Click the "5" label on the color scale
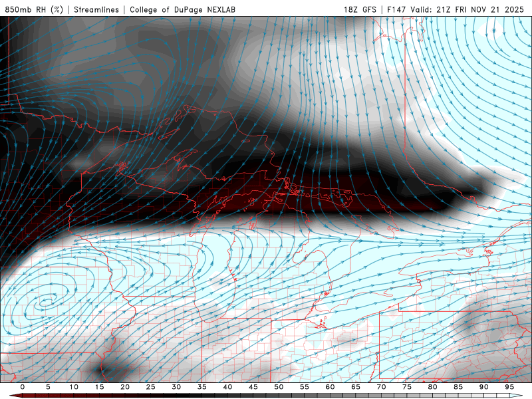 pos(48,387)
